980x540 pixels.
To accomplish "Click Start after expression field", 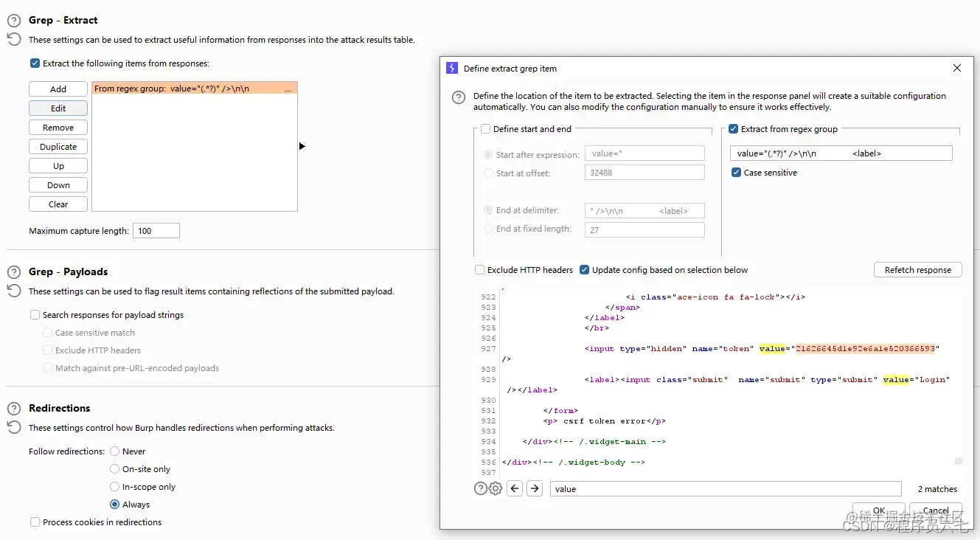I will (644, 153).
